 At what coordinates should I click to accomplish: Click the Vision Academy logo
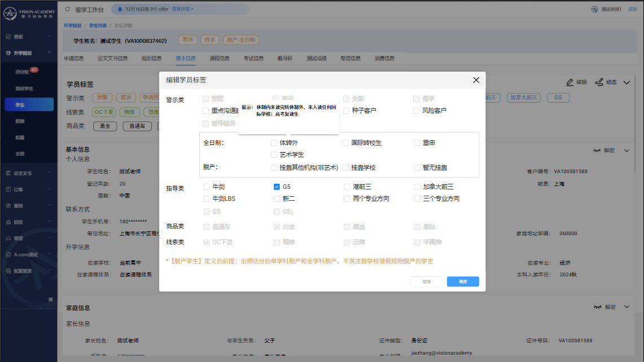28,12
